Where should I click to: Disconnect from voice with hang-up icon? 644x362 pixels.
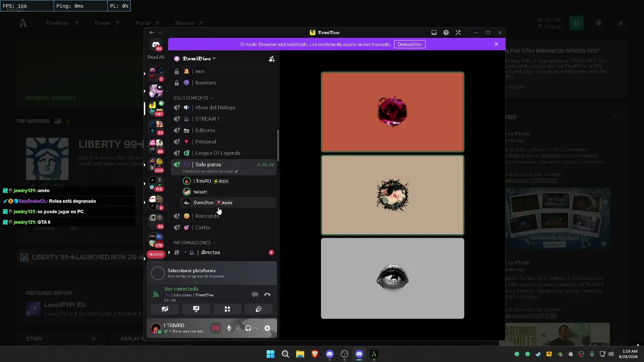click(x=267, y=295)
